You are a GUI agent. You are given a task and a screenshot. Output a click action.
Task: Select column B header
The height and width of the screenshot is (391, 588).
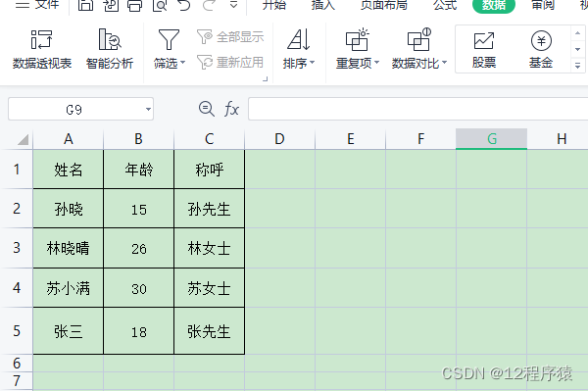point(139,139)
